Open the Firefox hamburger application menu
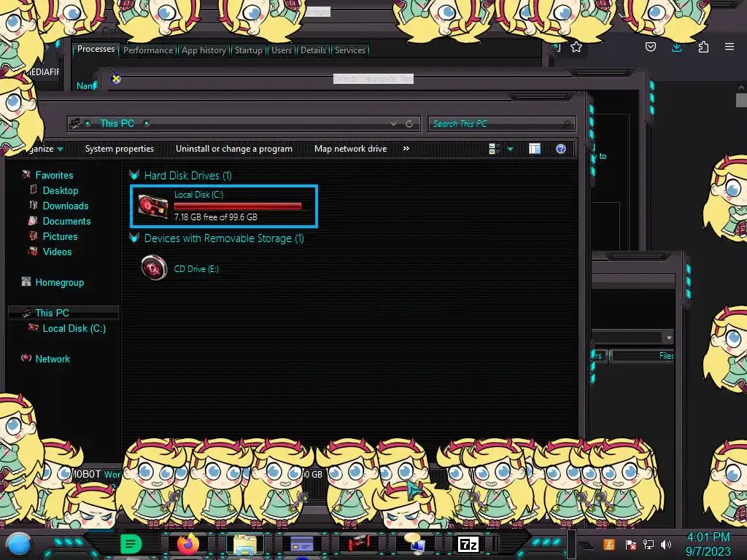Screen dimensions: 747x560 click(729, 47)
